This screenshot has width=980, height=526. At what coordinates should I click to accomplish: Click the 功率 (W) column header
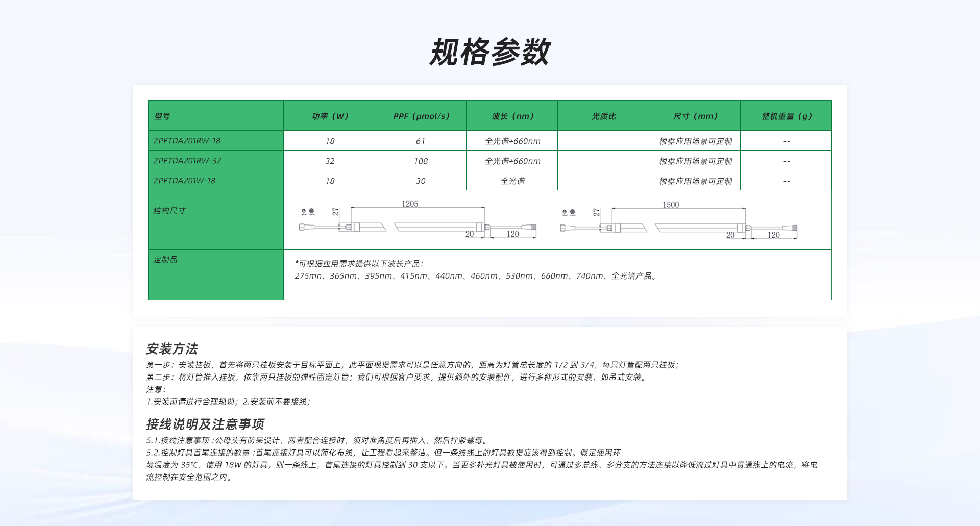330,116
